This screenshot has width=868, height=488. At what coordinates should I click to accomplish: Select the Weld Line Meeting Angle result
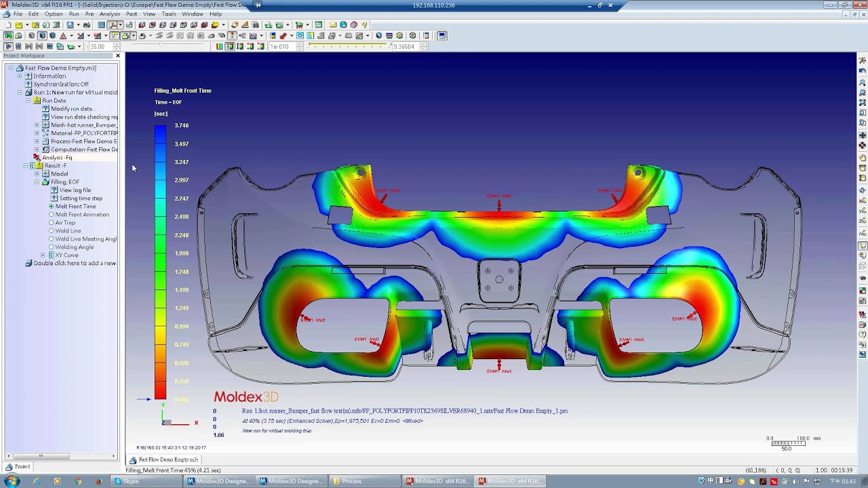86,239
